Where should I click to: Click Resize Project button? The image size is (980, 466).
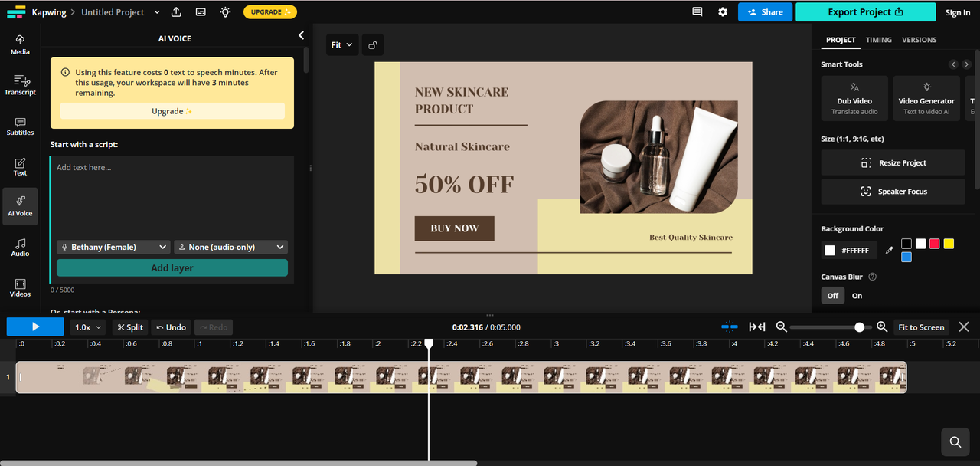893,162
